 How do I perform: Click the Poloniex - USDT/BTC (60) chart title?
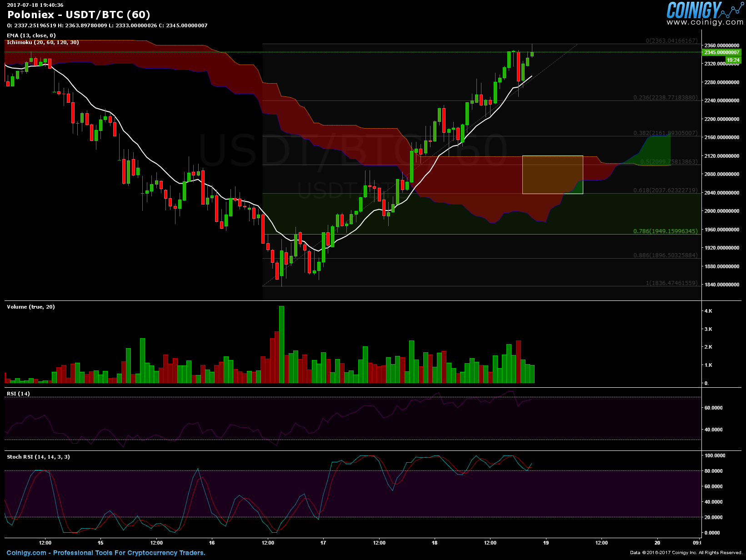79,15
